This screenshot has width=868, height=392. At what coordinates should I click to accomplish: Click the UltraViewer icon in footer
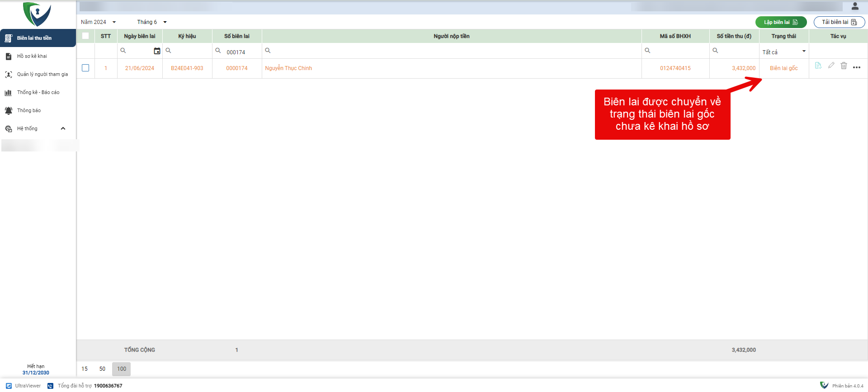pos(9,386)
